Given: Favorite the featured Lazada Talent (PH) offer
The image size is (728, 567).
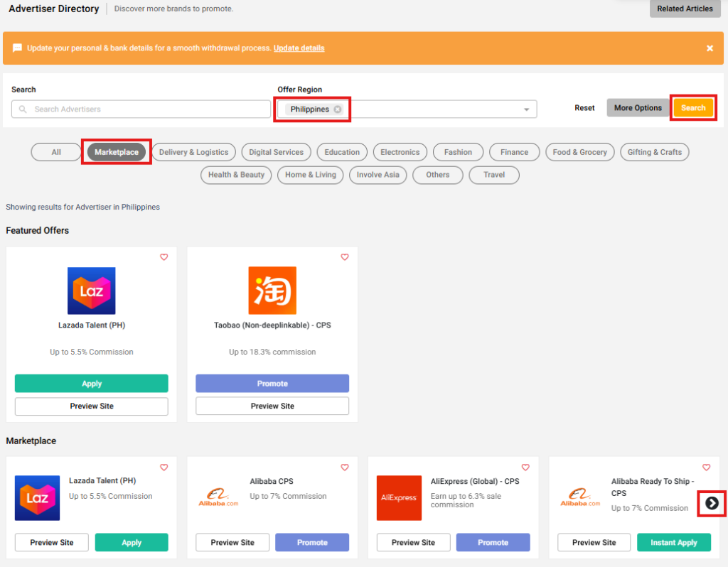Looking at the screenshot, I should click(164, 257).
